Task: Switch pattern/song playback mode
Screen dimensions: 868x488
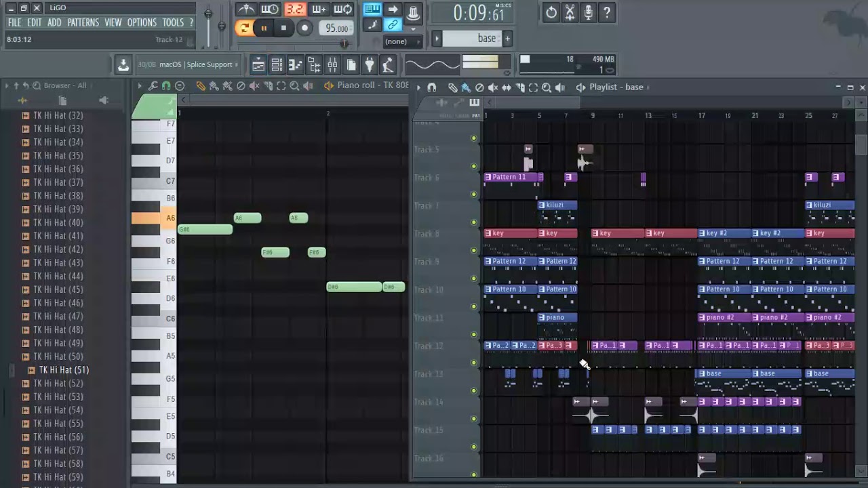Action: 244,28
